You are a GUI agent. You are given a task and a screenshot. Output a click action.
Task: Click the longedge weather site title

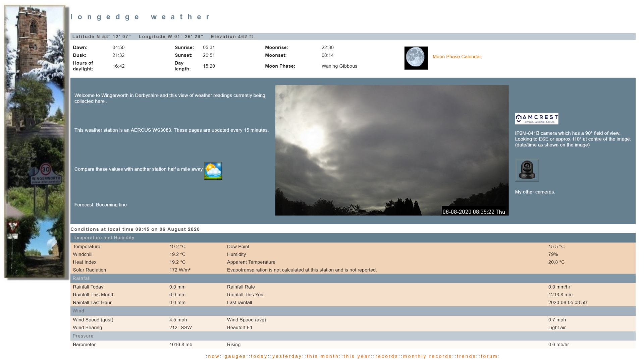141,17
